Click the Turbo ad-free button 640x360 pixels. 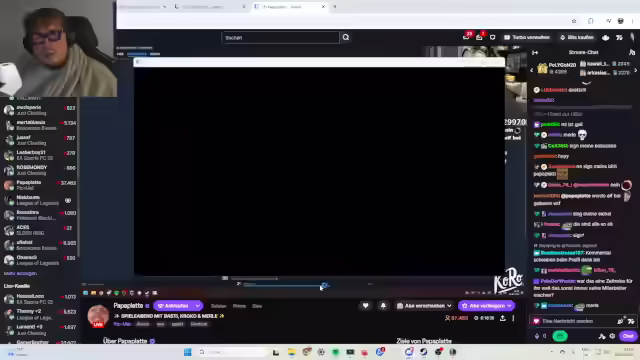pyautogui.click(x=527, y=37)
